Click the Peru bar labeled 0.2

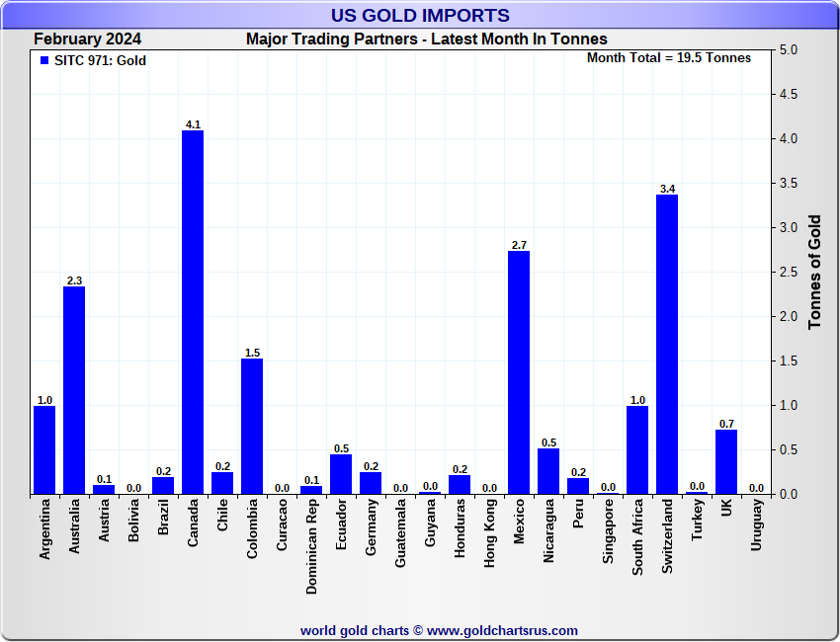coord(578,486)
